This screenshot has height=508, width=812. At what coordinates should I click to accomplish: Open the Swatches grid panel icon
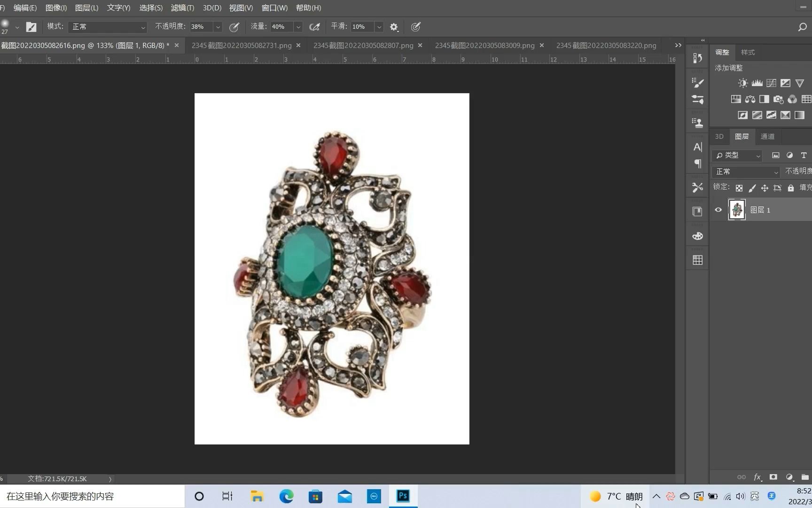coord(697,260)
